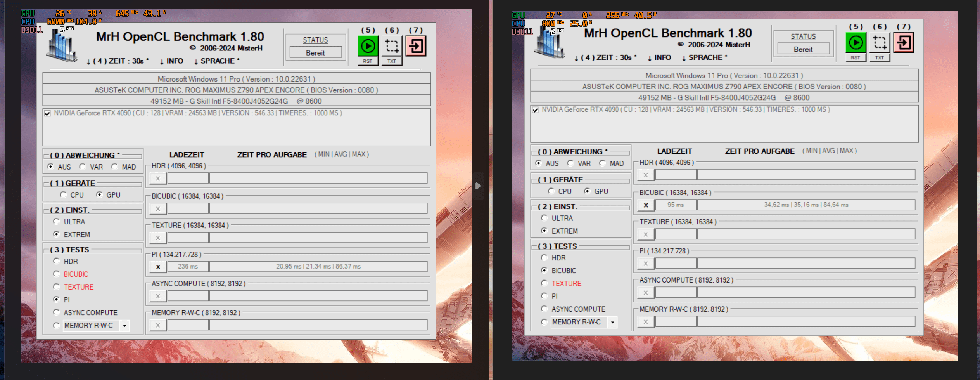Screen dimensions: 980x380
Task: Click the RST reset button in right window
Action: pos(856,58)
